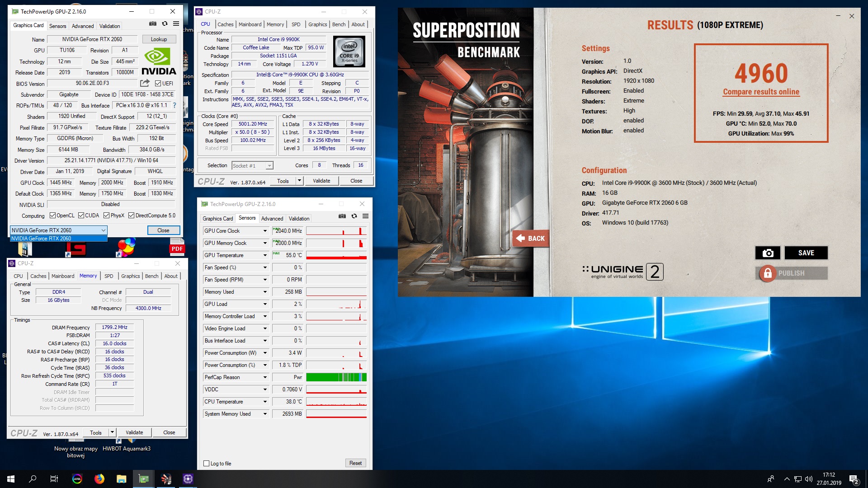Click the Aura rainbow circle taskbar icon
Image resolution: width=868 pixels, height=488 pixels.
tap(77, 479)
